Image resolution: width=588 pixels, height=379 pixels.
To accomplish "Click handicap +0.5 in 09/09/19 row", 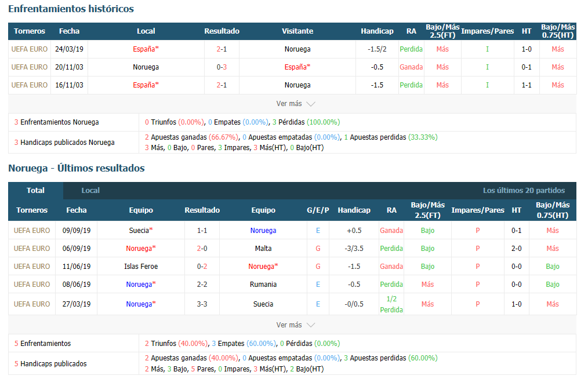I will (x=354, y=231).
